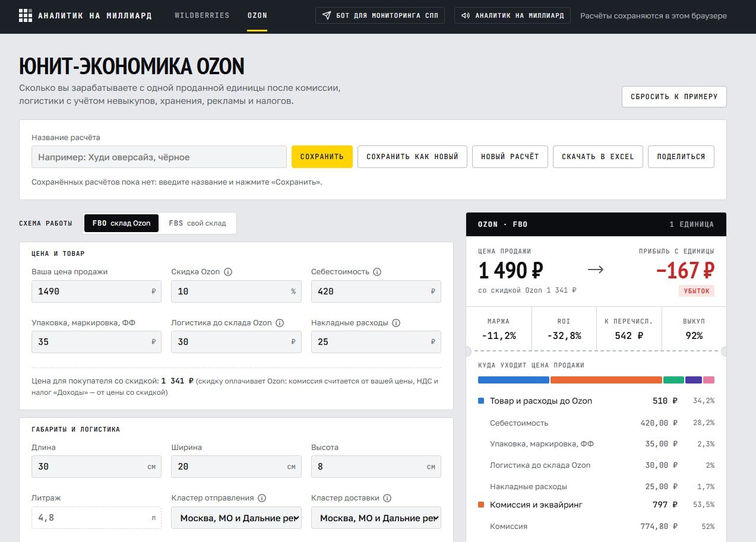This screenshot has height=542, width=756.
Task: Click the Литраж value field
Action: pos(96,518)
